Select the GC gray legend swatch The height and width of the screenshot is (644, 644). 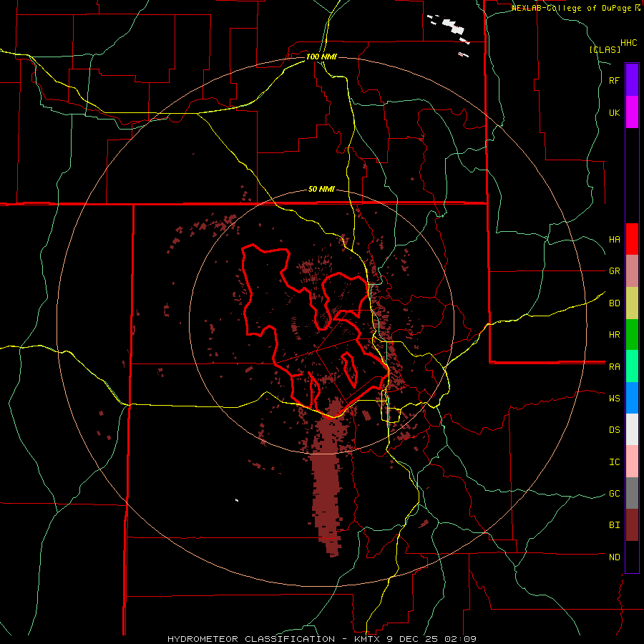click(632, 493)
